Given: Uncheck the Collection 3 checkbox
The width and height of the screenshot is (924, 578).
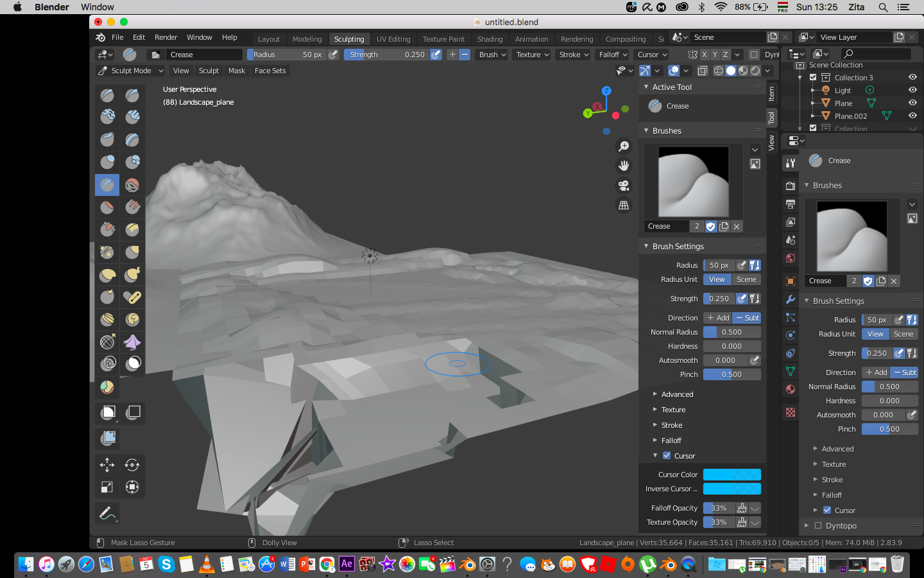Looking at the screenshot, I should [x=813, y=77].
